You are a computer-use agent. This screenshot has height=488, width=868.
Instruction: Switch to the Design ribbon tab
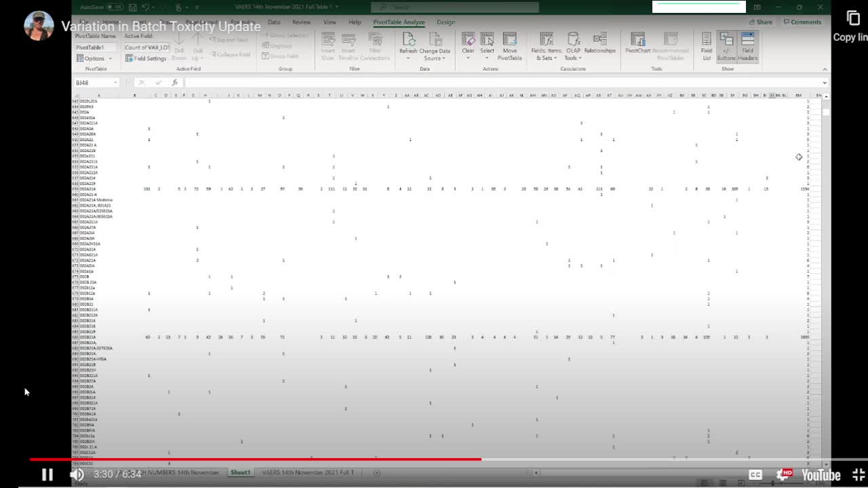(446, 22)
